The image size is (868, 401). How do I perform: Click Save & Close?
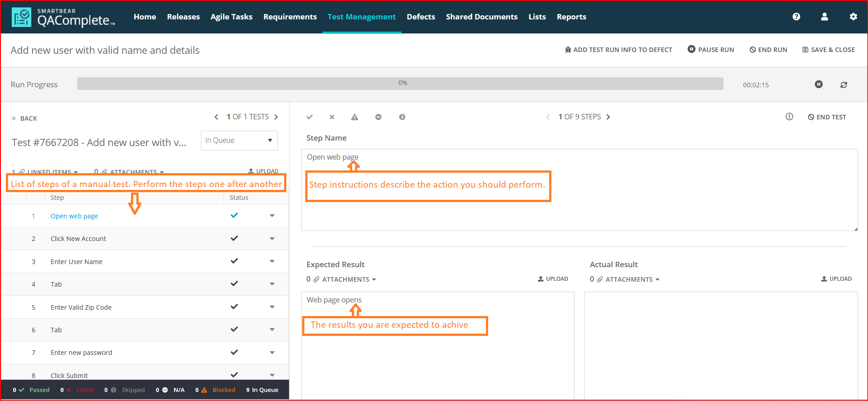pos(828,50)
